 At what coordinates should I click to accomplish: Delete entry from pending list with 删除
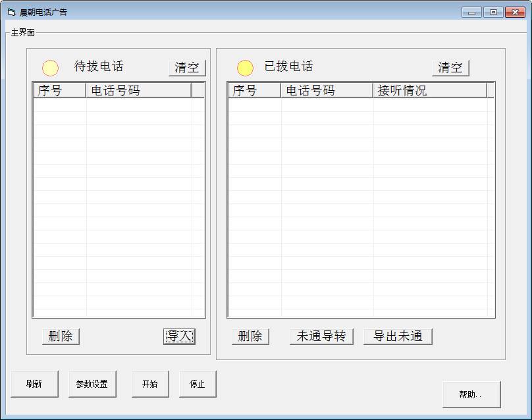coord(61,336)
